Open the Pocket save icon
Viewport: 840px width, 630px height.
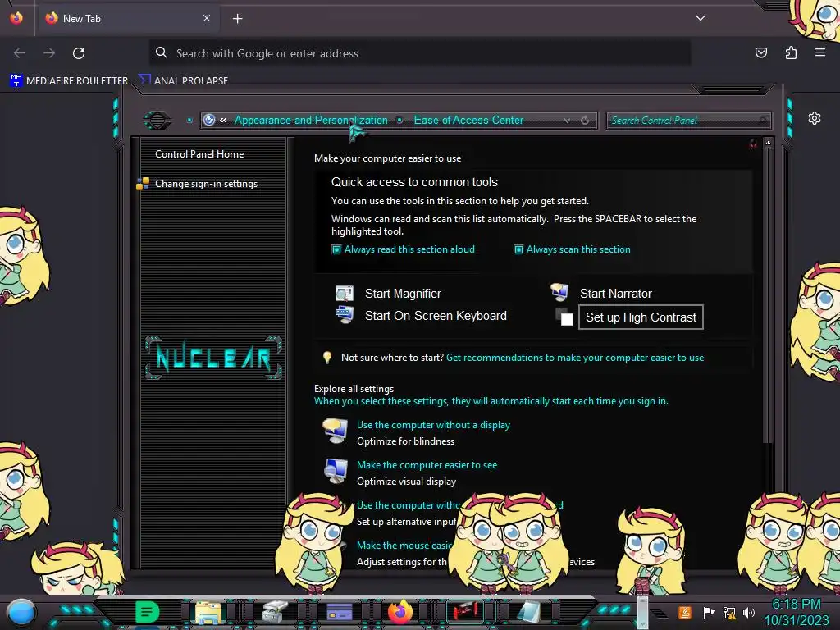760,52
